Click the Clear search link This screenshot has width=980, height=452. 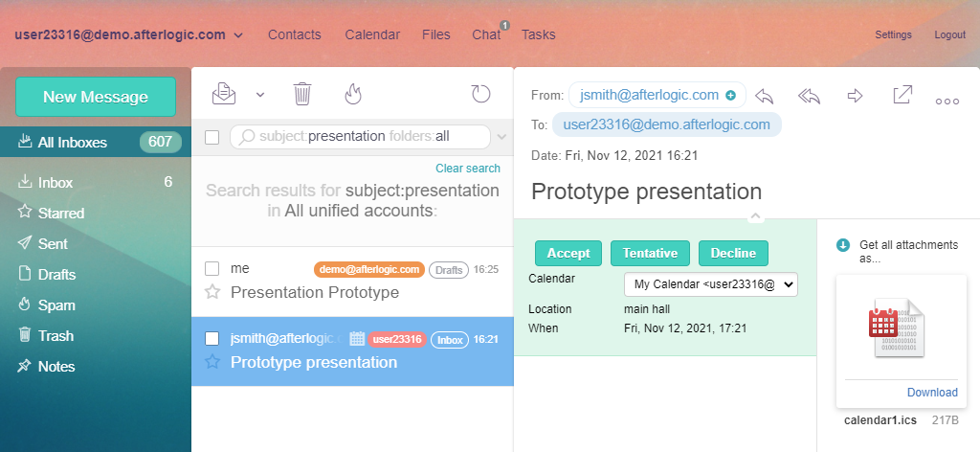click(467, 169)
